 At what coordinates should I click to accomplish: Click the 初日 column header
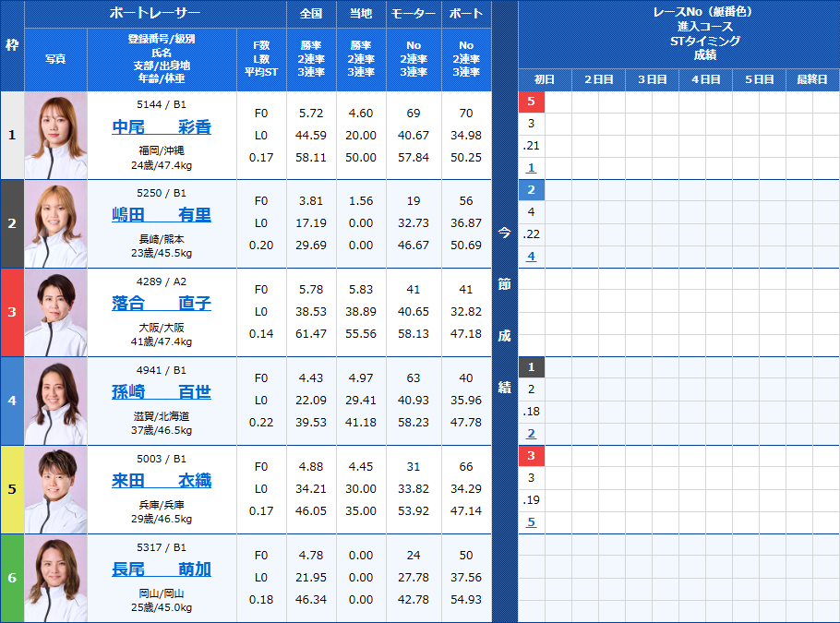(x=545, y=79)
